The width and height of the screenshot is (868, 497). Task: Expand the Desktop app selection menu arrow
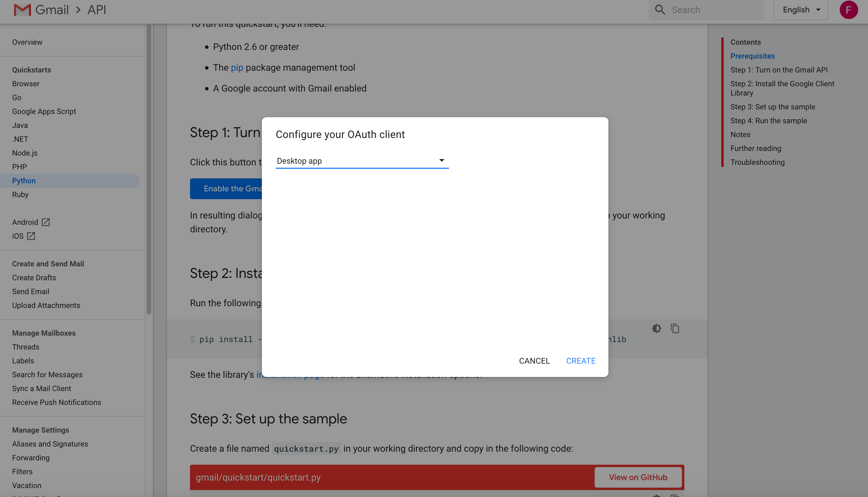(x=442, y=160)
